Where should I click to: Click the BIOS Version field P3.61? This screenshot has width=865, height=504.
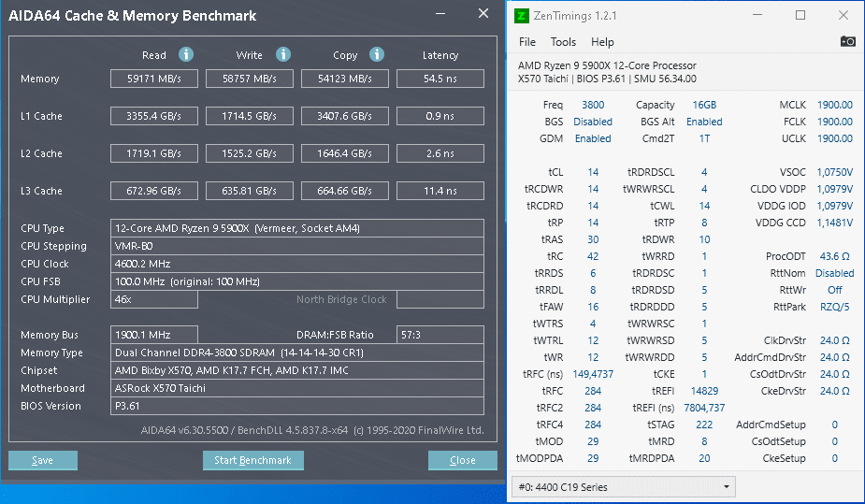[x=296, y=405]
